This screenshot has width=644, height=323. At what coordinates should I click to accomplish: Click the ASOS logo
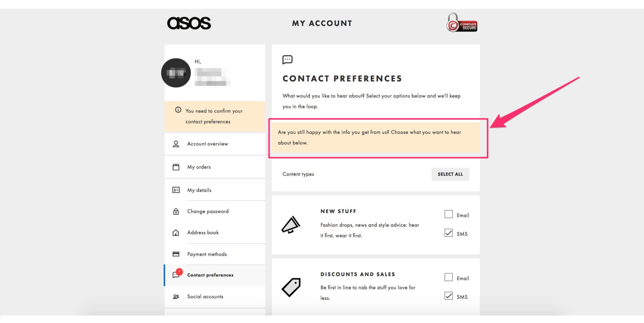[189, 23]
